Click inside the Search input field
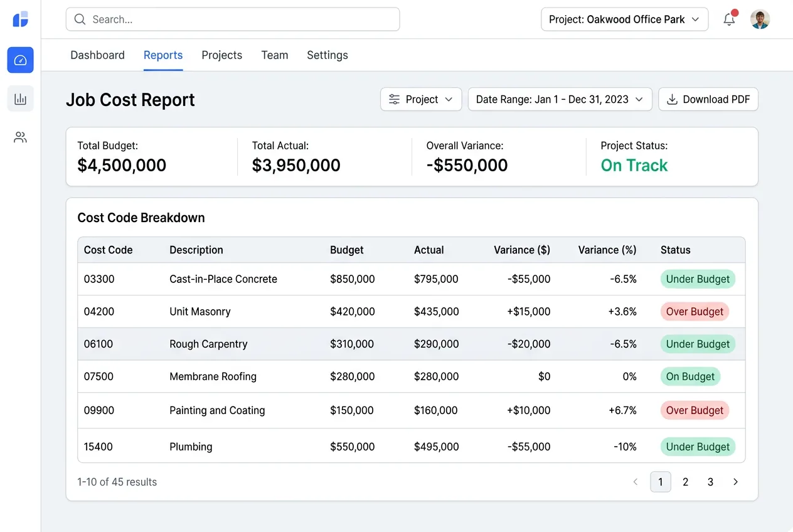 click(x=232, y=19)
